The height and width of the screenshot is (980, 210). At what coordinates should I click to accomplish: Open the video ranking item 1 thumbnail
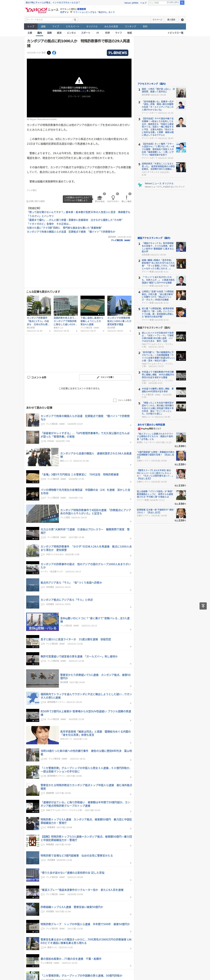pos(181,336)
